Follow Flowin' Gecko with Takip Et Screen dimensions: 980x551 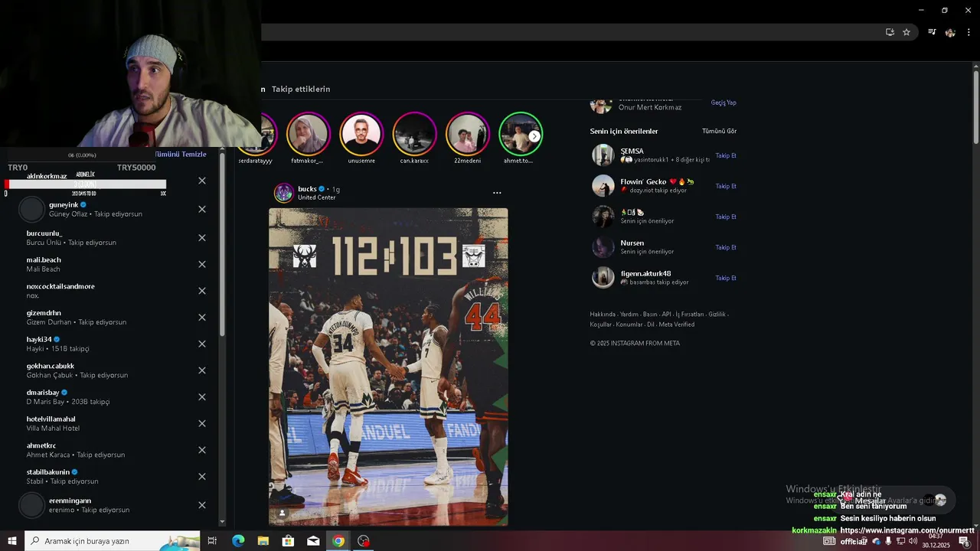coord(726,186)
